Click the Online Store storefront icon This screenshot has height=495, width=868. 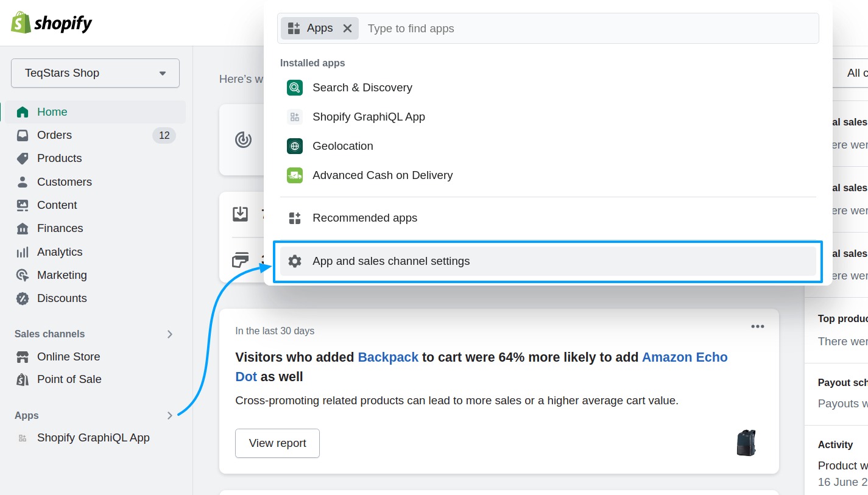23,357
